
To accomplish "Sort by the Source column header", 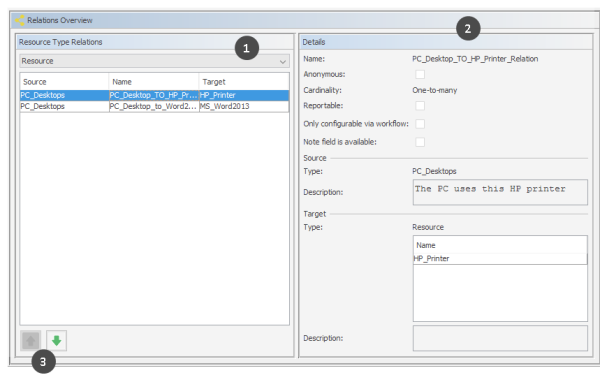I will [64, 82].
